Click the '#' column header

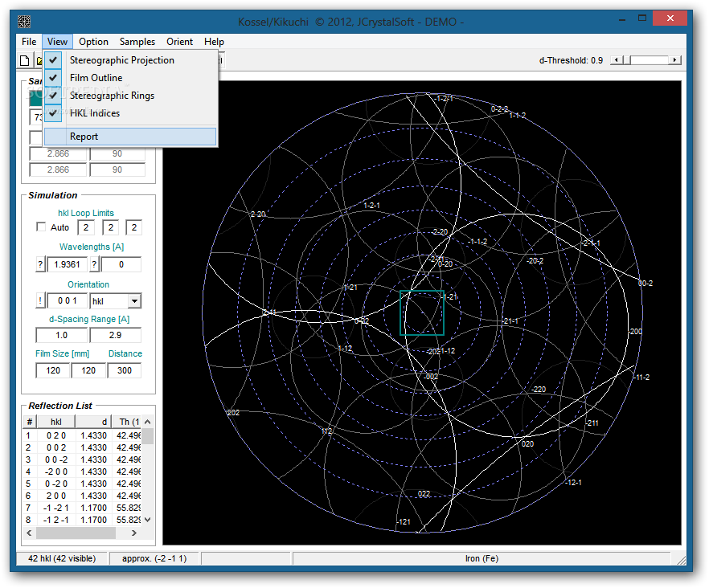click(x=30, y=422)
